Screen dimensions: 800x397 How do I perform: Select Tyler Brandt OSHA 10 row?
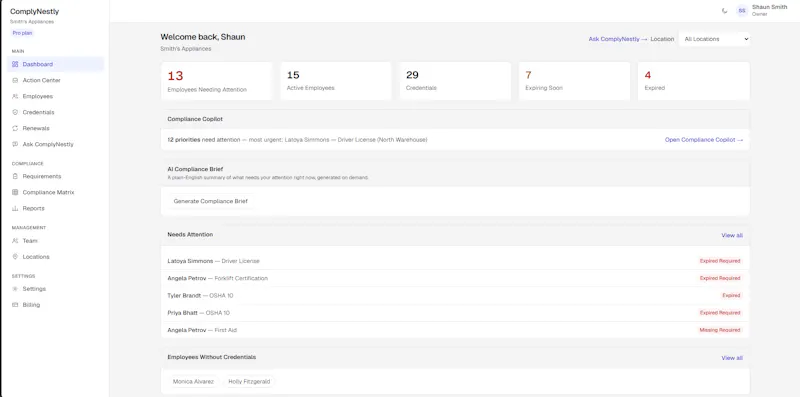455,295
